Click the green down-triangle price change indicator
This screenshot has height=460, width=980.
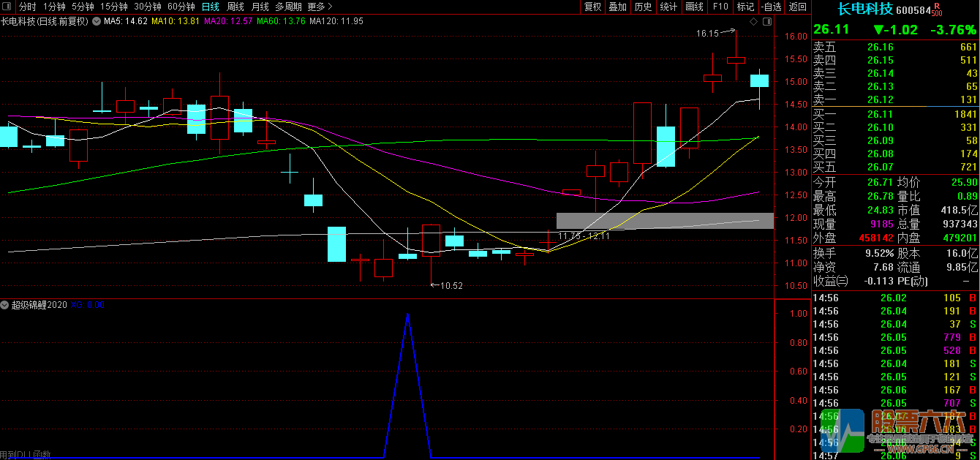pos(878,30)
